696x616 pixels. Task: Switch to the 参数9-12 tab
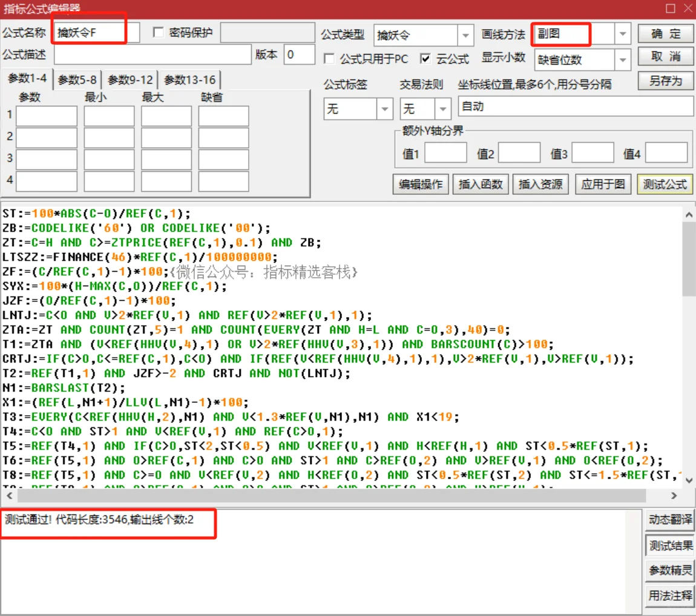130,79
